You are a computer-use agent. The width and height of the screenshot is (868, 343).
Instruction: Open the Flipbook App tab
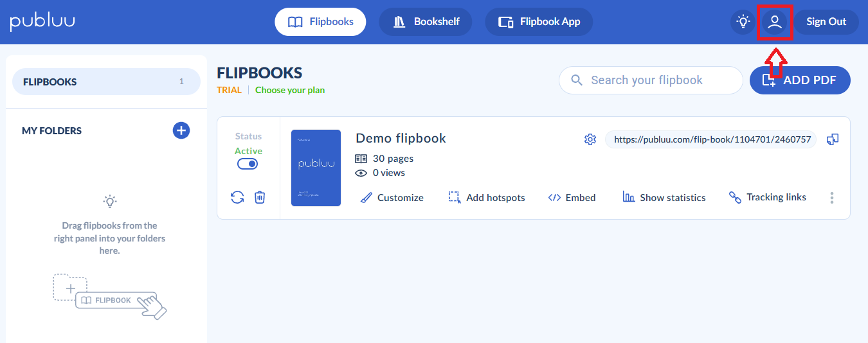point(539,22)
